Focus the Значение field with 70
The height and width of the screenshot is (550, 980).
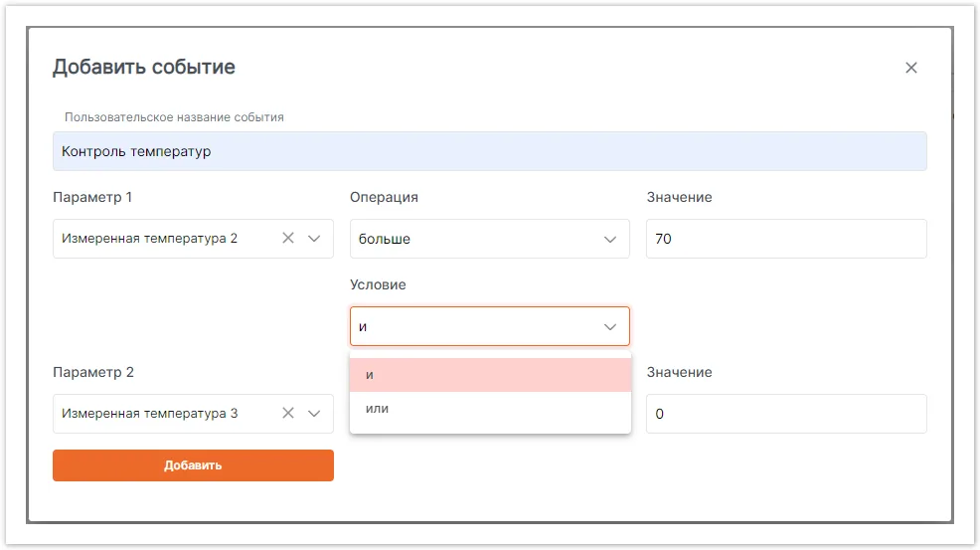786,239
